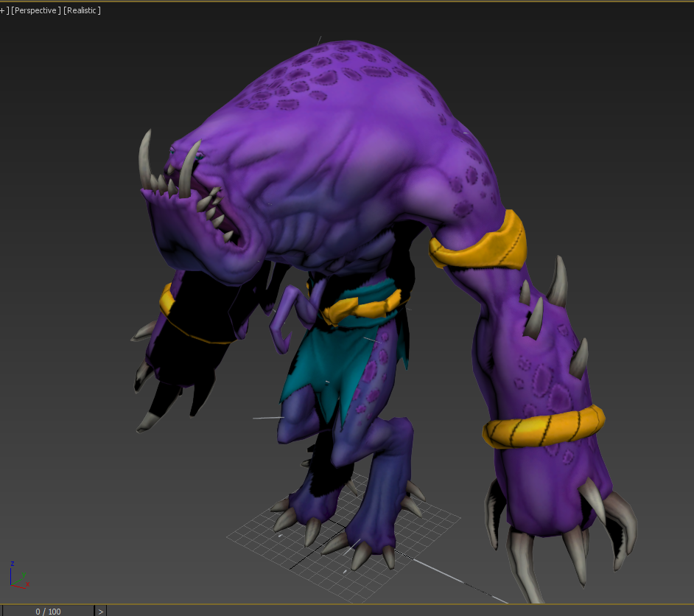
Task: Click the XYZ axis tripod gizmo
Action: point(19,575)
